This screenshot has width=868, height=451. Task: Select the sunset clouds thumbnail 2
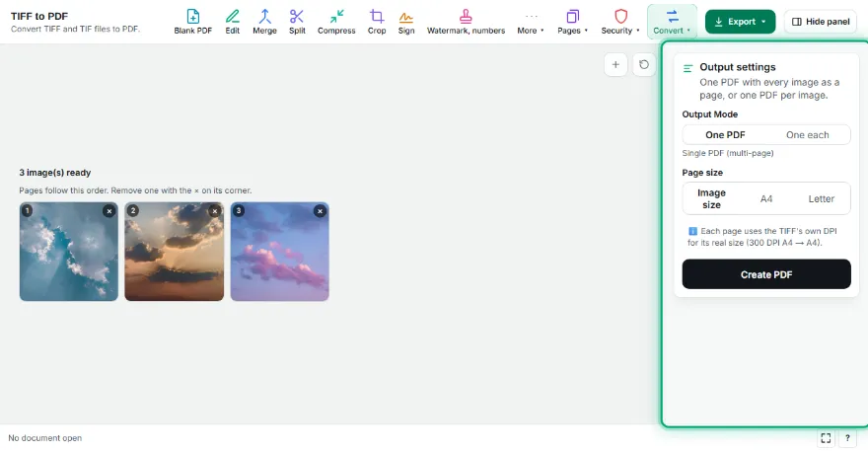click(x=175, y=252)
